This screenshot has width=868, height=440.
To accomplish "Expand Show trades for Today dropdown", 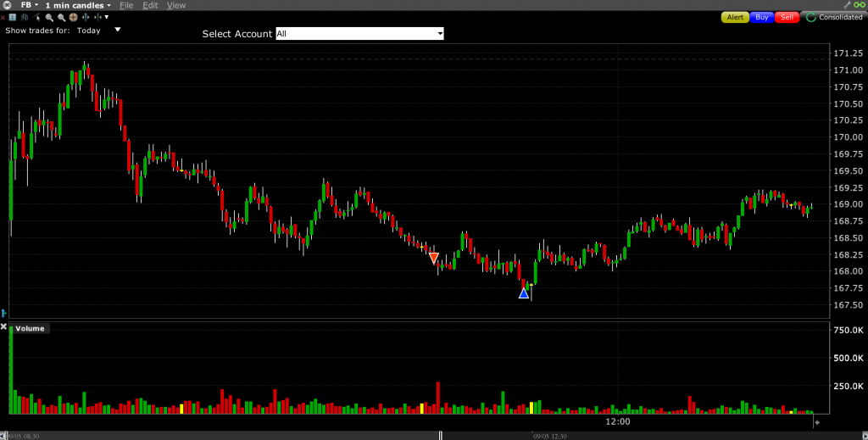I will (x=118, y=30).
